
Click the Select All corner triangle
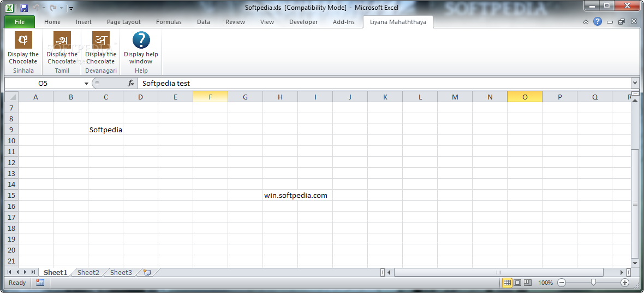point(11,97)
